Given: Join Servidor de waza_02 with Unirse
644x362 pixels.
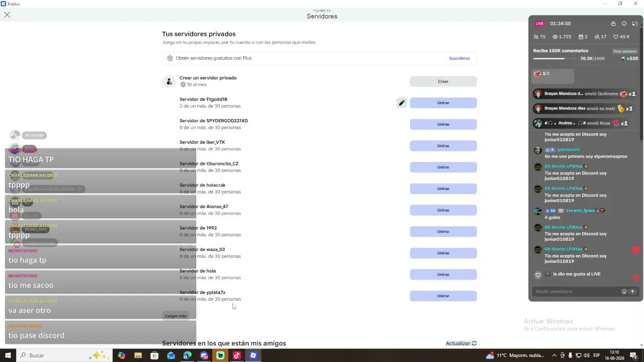Looking at the screenshot, I should point(443,253).
